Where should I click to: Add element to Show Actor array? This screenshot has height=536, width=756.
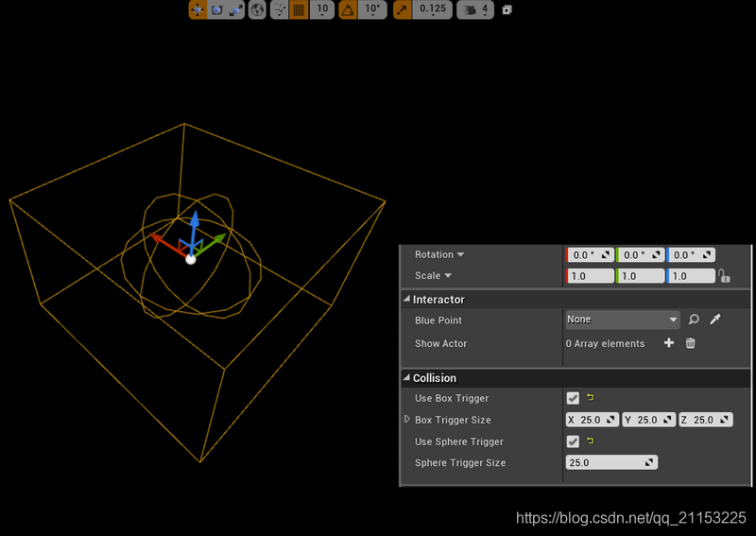click(x=669, y=343)
